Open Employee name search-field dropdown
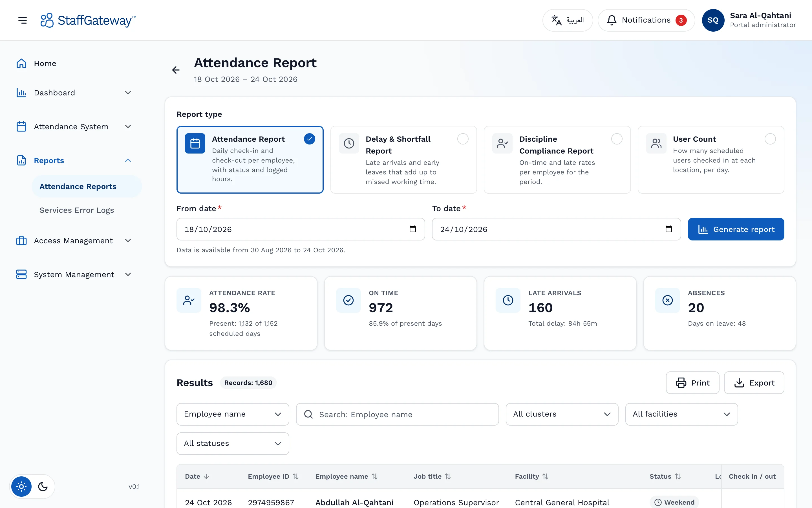This screenshot has height=508, width=812. (233, 414)
